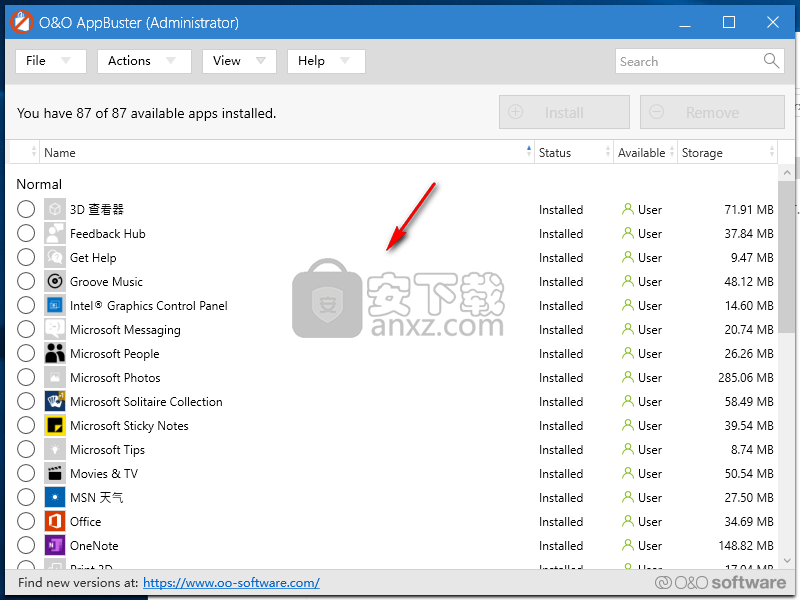
Task: Select the 3D 查看器 radio button
Action: click(26, 209)
